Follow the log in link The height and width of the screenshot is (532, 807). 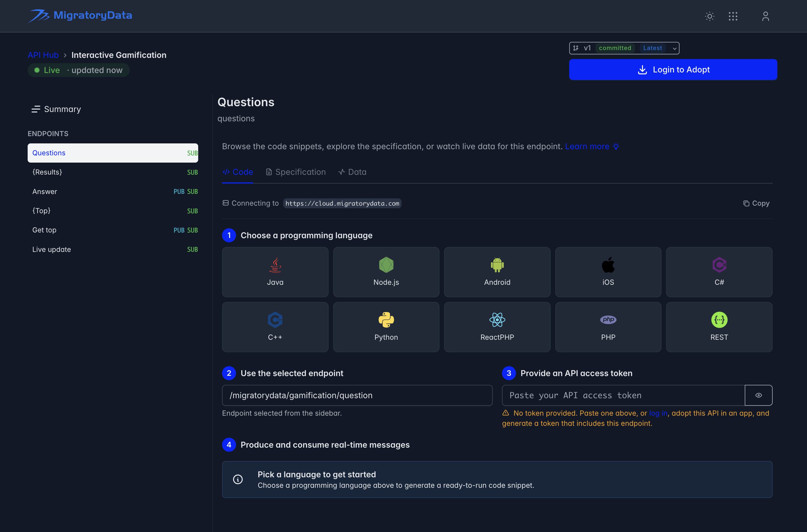pos(658,413)
